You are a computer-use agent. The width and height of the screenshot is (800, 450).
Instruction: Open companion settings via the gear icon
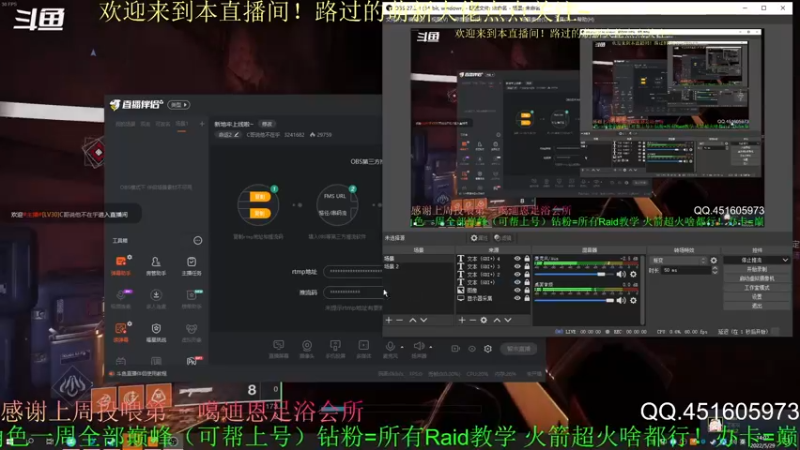pyautogui.click(x=488, y=349)
